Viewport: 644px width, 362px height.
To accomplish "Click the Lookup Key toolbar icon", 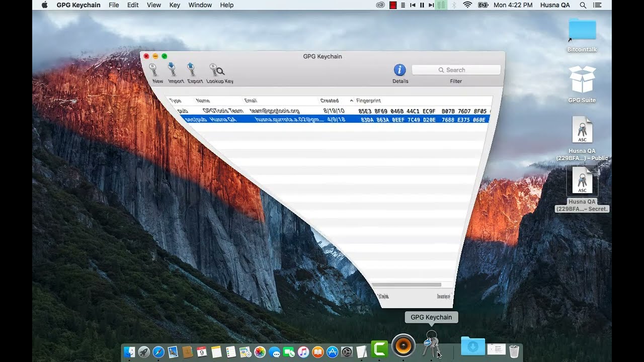I will pos(217,70).
